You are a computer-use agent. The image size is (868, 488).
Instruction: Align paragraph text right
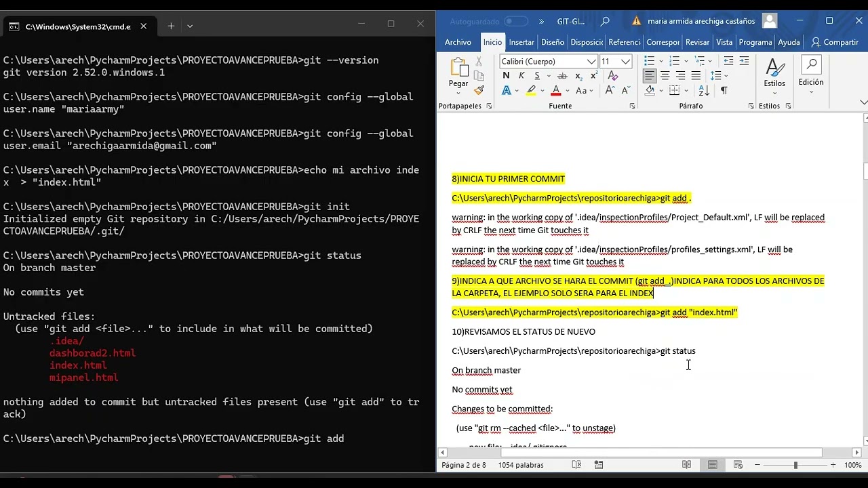coord(680,76)
